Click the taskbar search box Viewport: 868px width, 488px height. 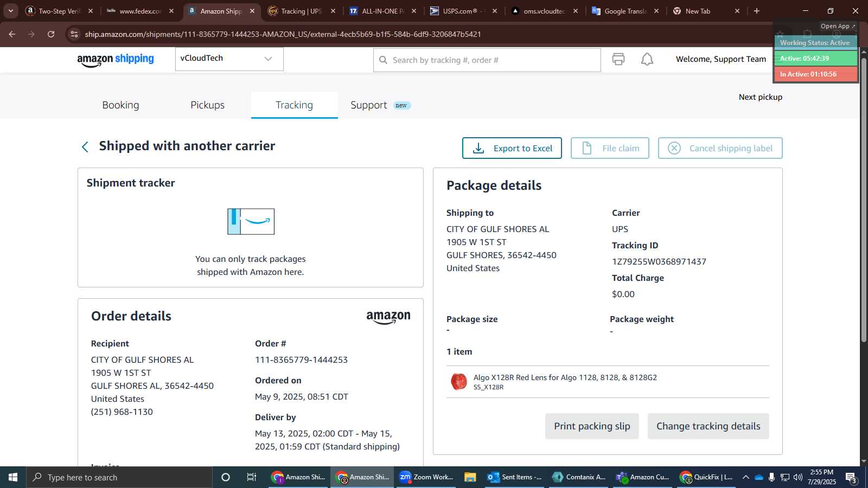119,477
